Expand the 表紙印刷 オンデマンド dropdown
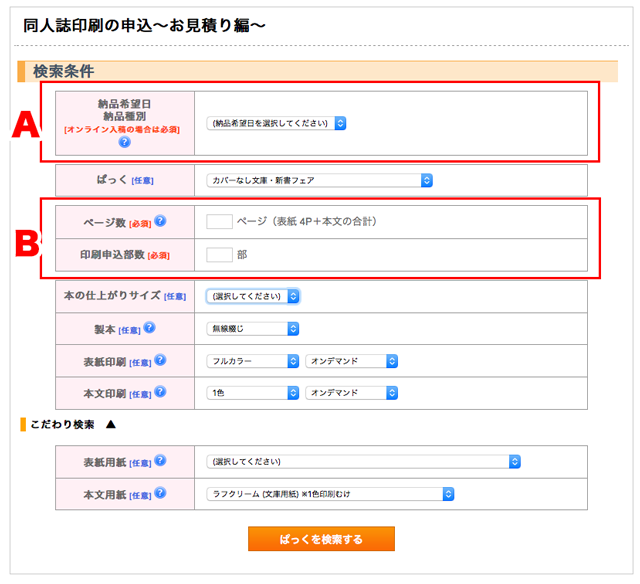640x584 pixels. tap(352, 361)
